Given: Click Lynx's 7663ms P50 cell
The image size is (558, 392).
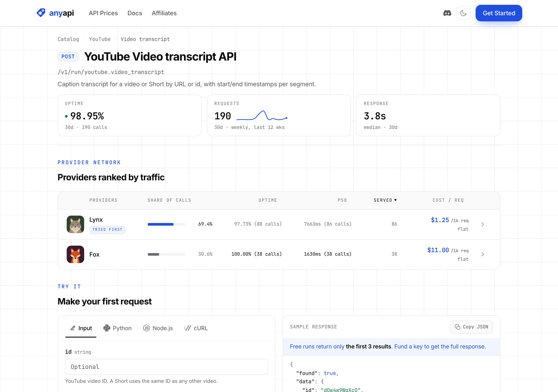Looking at the screenshot, I should (328, 224).
